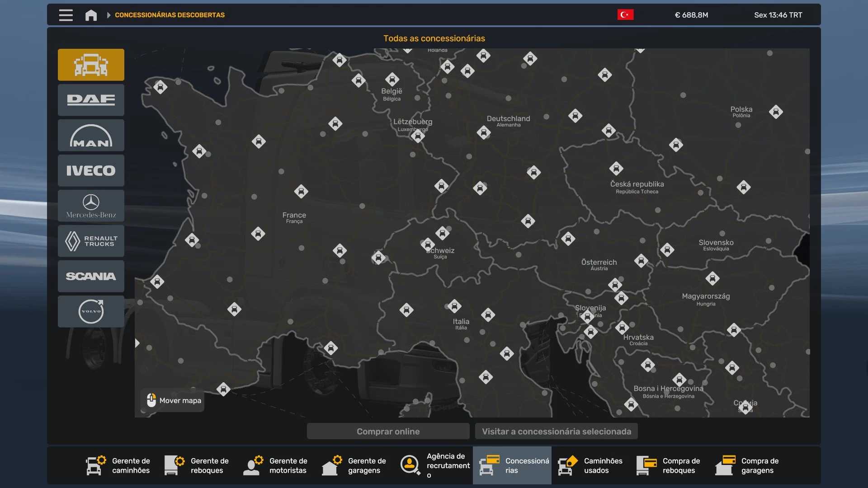Open Gerente de motoristas tab

276,465
